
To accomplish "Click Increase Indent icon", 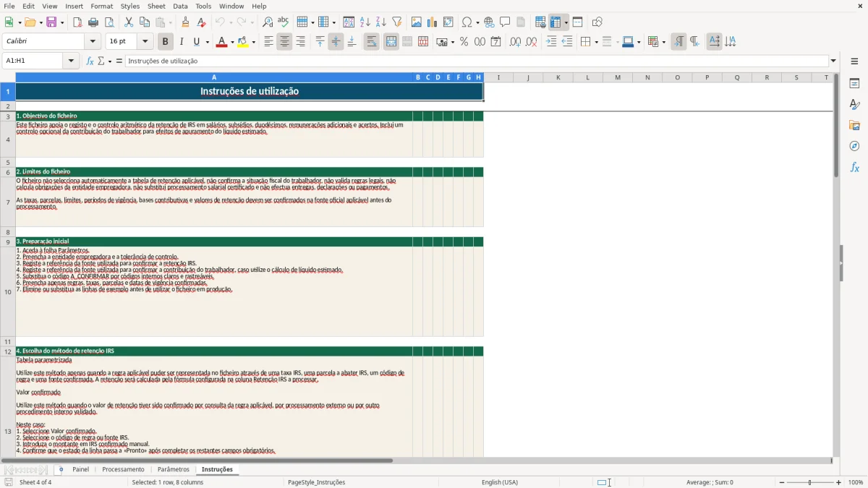I will [551, 42].
